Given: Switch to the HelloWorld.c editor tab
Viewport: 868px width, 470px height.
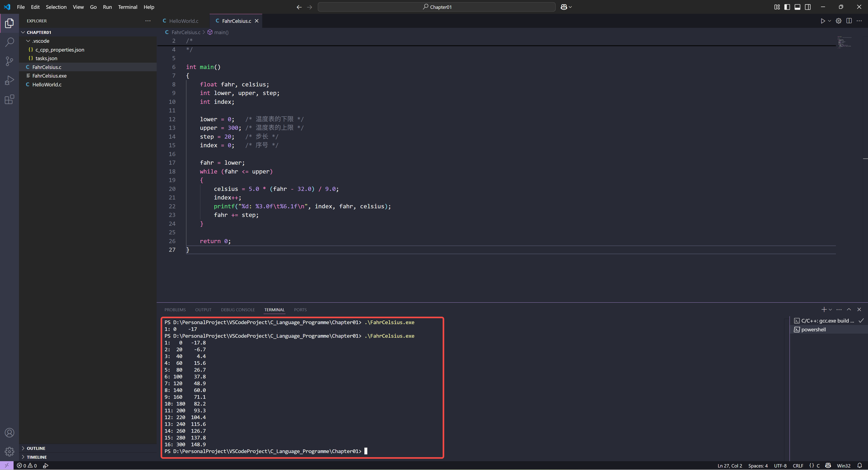Looking at the screenshot, I should 183,21.
